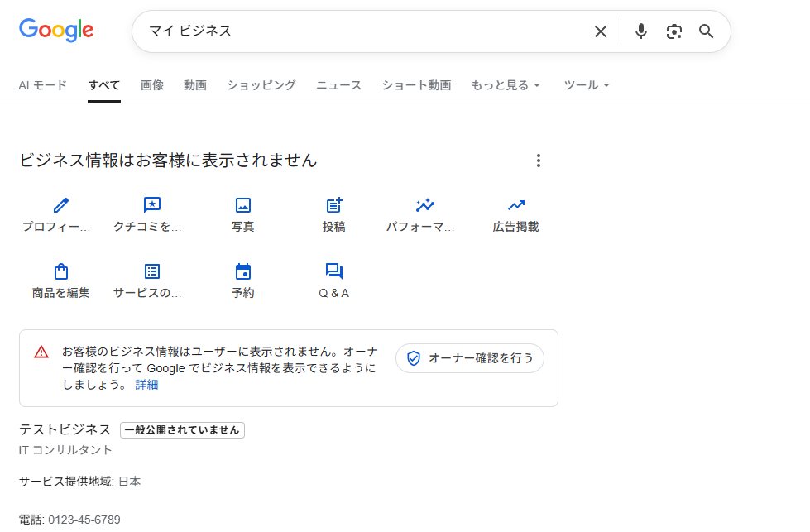Image resolution: width=810 pixels, height=532 pixels.
Task: Open the three-dot overflow menu
Action: 539,161
